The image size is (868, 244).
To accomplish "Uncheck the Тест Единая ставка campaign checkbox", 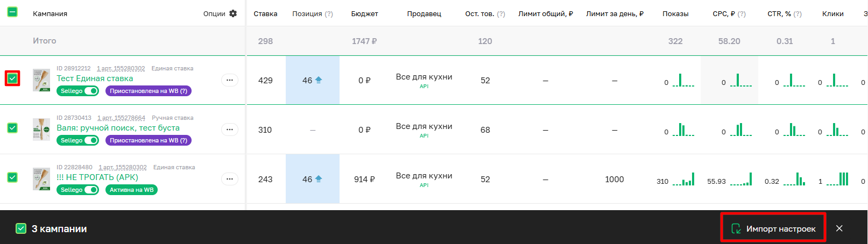I will pos(12,78).
